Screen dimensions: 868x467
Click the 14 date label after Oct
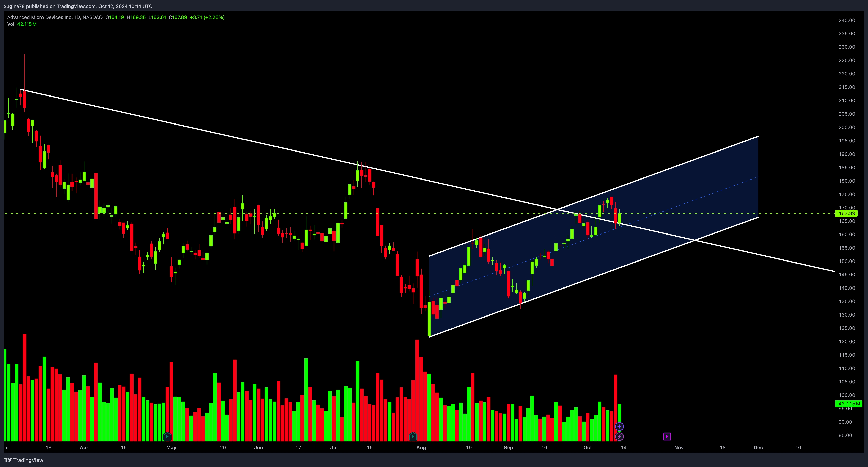coord(624,448)
